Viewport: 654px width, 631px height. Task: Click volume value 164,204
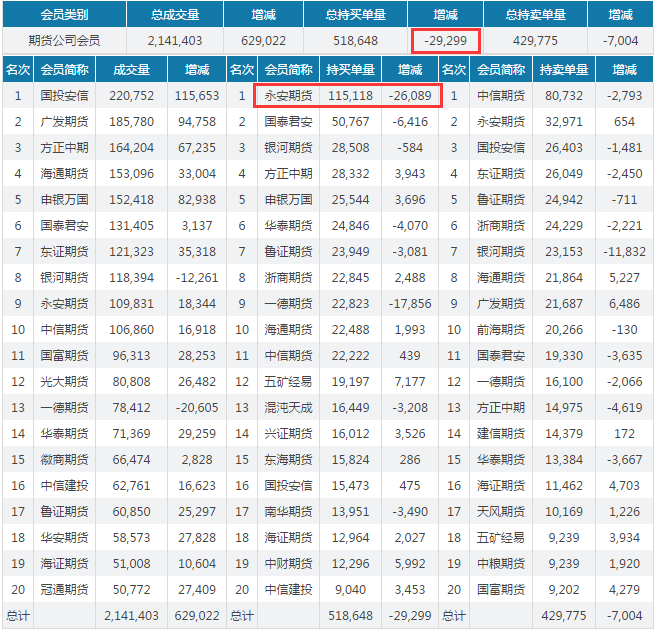[131, 147]
